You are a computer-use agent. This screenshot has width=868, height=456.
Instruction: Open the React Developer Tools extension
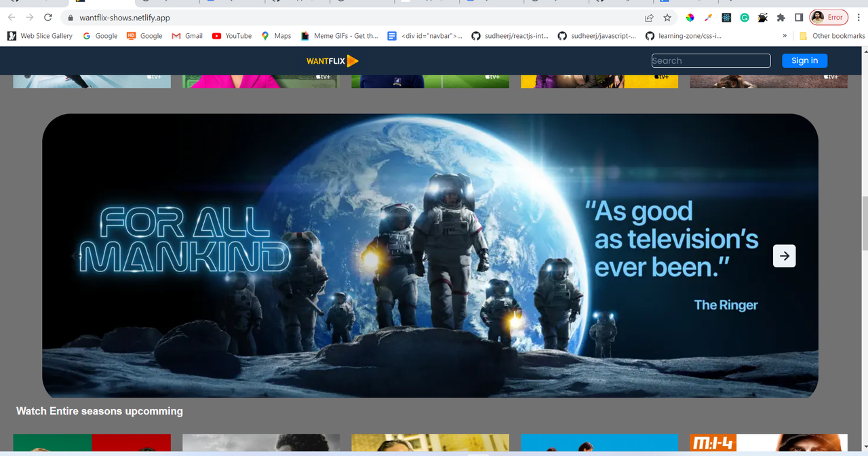(x=726, y=18)
